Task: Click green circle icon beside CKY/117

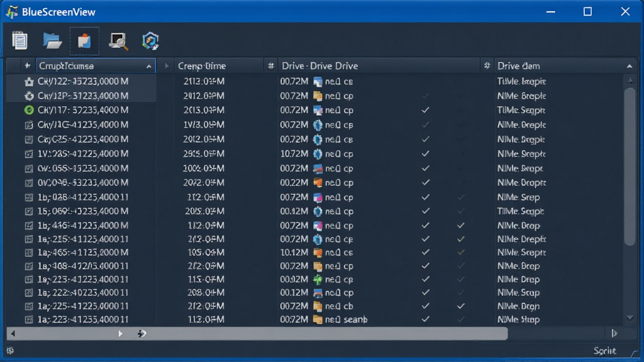Action: [x=29, y=110]
